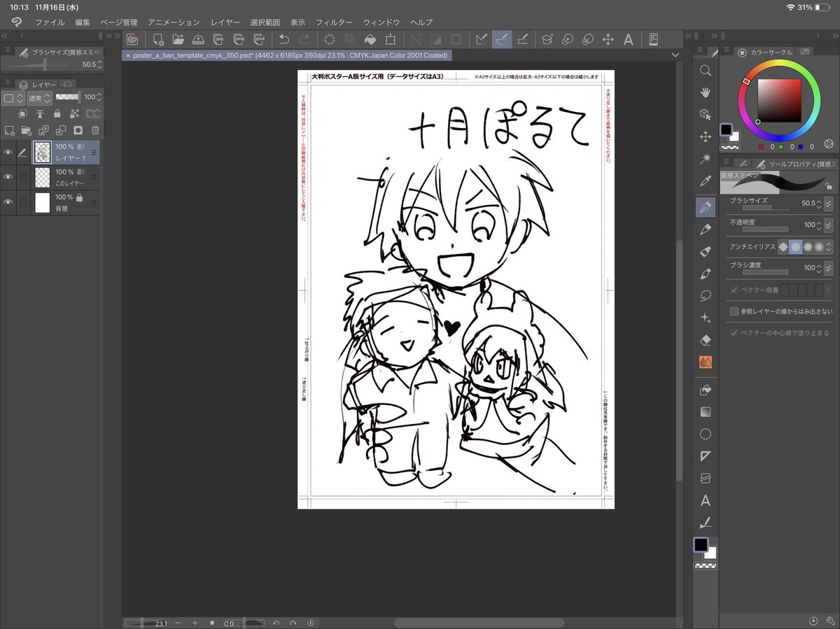Open the ファイル menu
The height and width of the screenshot is (629, 840).
(x=50, y=22)
